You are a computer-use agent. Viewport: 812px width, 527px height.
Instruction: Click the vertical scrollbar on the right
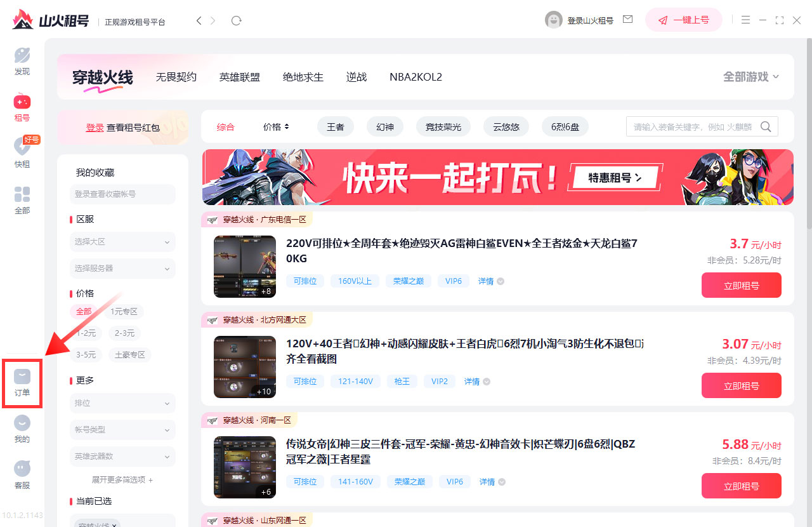(809, 133)
